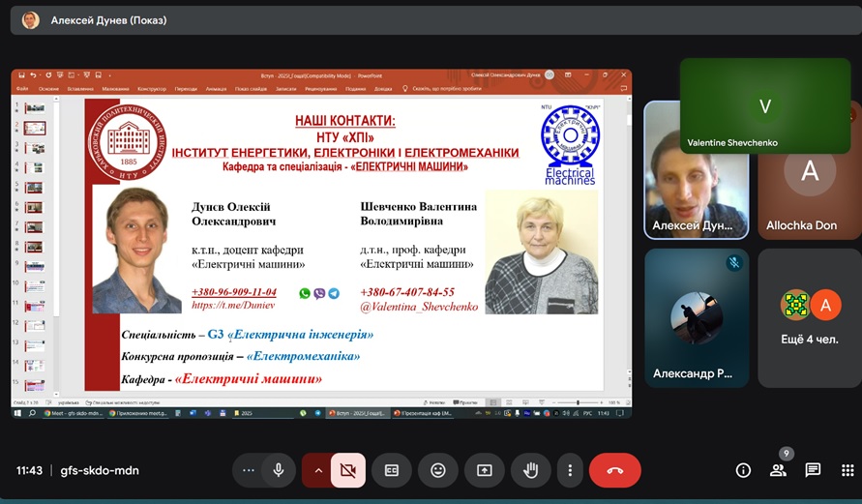The height and width of the screenshot is (504, 862).
Task: Click the Redo icon in PowerPoint quick access
Action: [x=48, y=75]
